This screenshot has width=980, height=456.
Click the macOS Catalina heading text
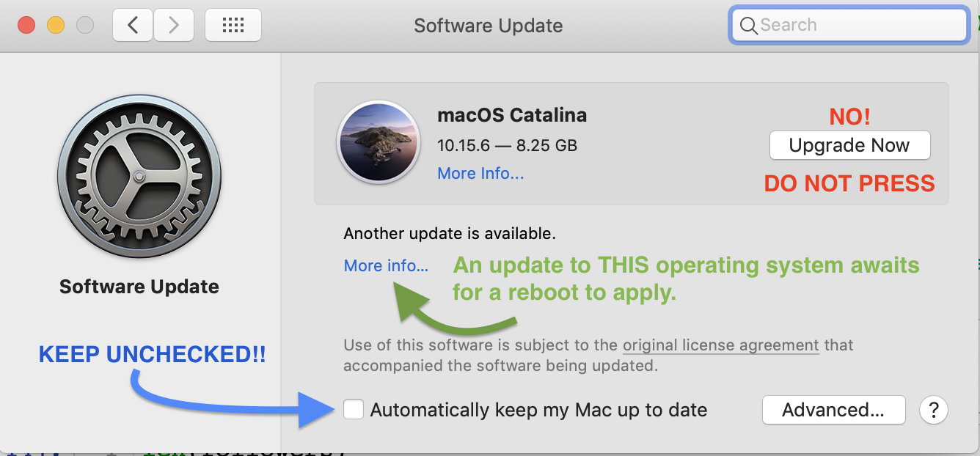(512, 115)
